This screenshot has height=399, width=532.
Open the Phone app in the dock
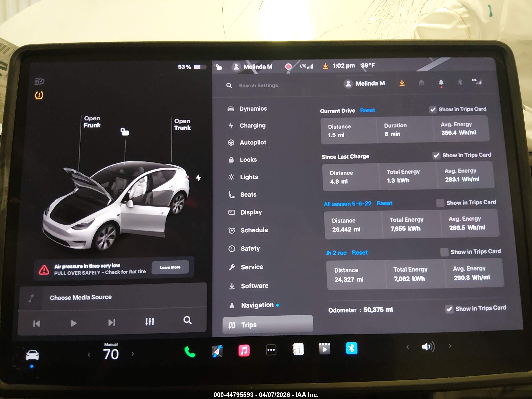(190, 352)
